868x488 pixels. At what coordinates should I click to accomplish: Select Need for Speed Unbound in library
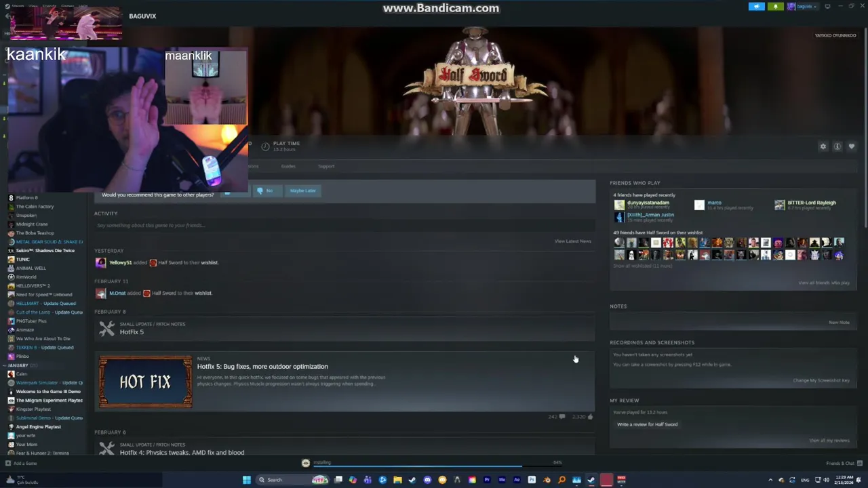[43, 295]
